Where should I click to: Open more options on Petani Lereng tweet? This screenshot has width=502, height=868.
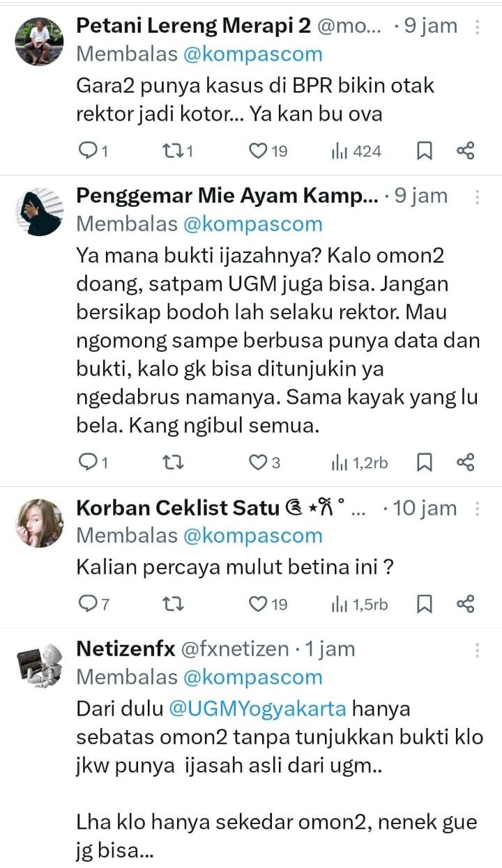(x=477, y=27)
